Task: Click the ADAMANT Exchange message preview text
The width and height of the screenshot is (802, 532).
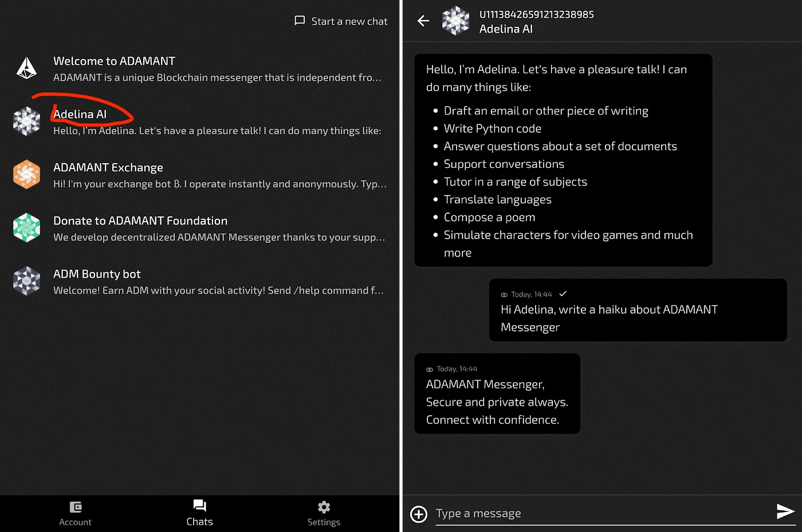Action: pos(220,184)
